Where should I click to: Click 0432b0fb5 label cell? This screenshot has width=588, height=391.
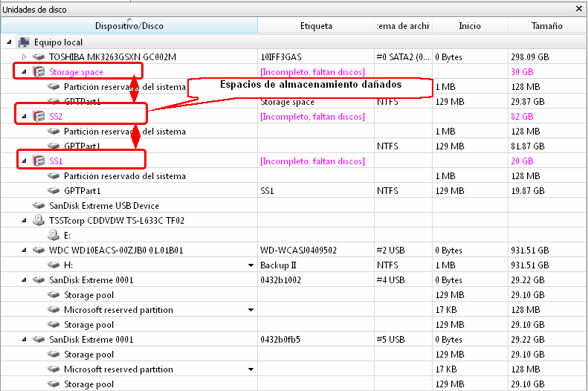pos(280,340)
